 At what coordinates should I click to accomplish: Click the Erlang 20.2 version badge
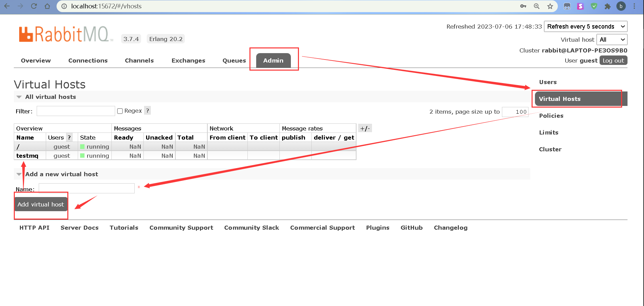coord(166,39)
